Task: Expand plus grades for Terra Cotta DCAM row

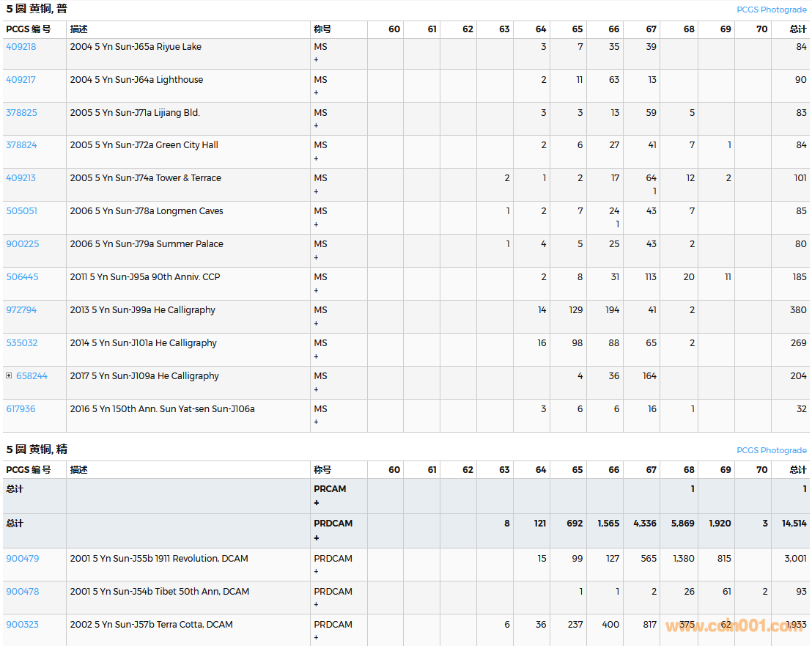Action: (x=316, y=637)
